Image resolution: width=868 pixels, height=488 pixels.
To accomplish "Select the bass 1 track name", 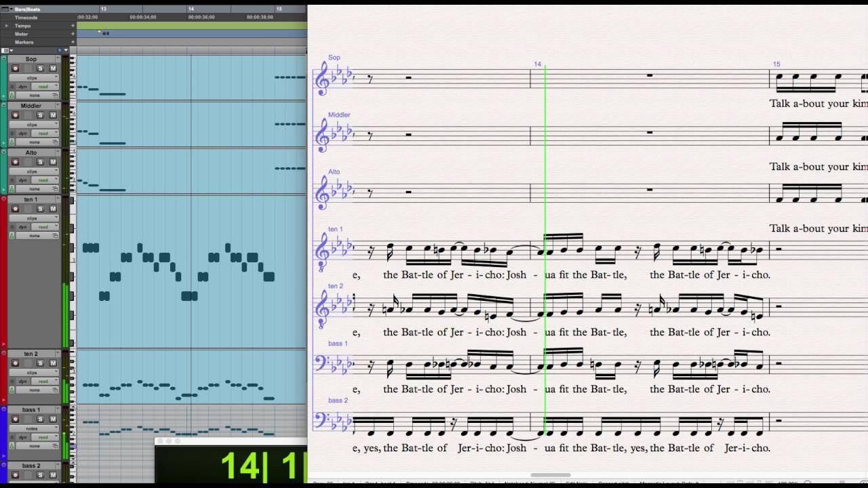I will tap(31, 410).
